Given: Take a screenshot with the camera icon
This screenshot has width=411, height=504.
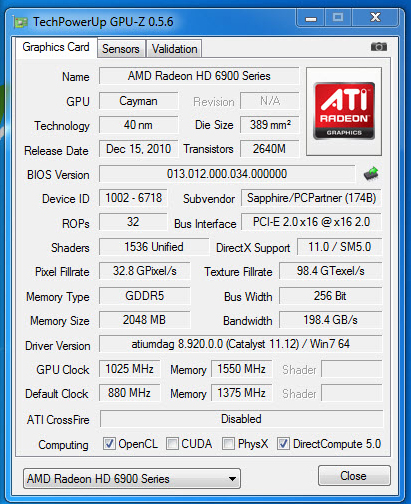Looking at the screenshot, I should 379,47.
